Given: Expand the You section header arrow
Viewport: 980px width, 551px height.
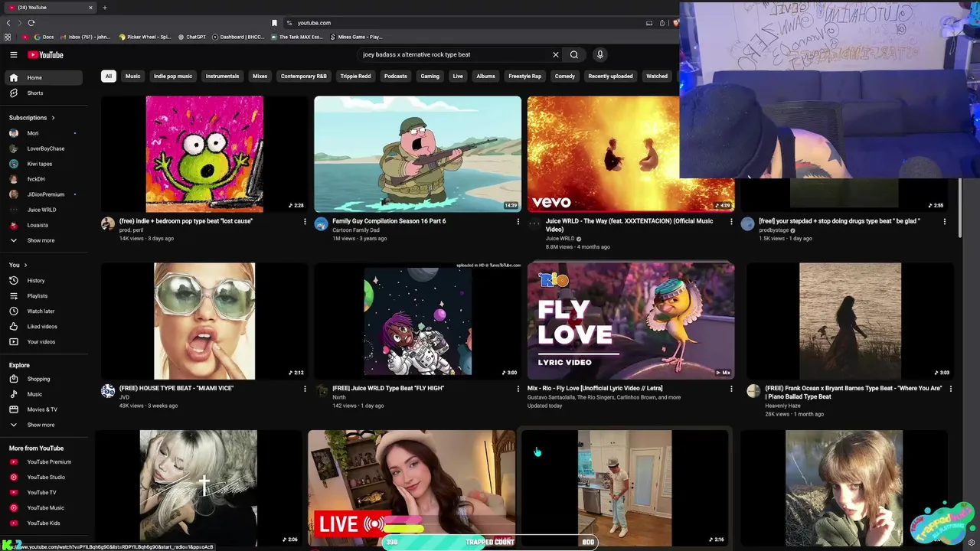Looking at the screenshot, I should pyautogui.click(x=25, y=265).
